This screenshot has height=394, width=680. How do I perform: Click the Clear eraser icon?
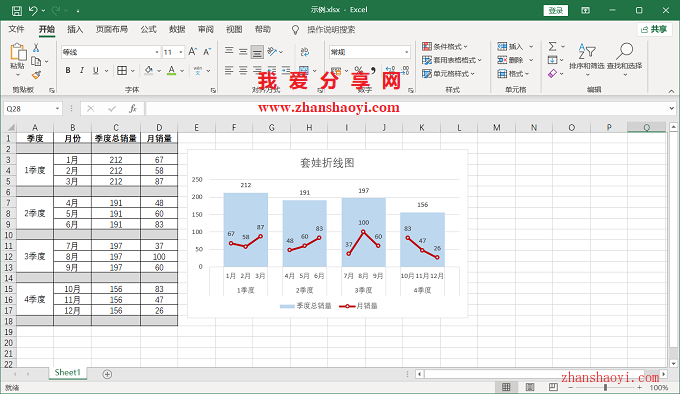(552, 74)
